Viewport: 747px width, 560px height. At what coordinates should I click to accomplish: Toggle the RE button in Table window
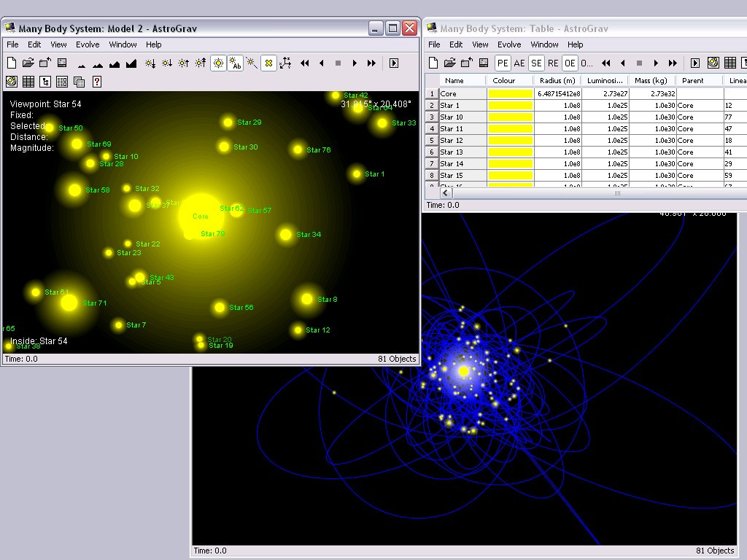coord(553,63)
